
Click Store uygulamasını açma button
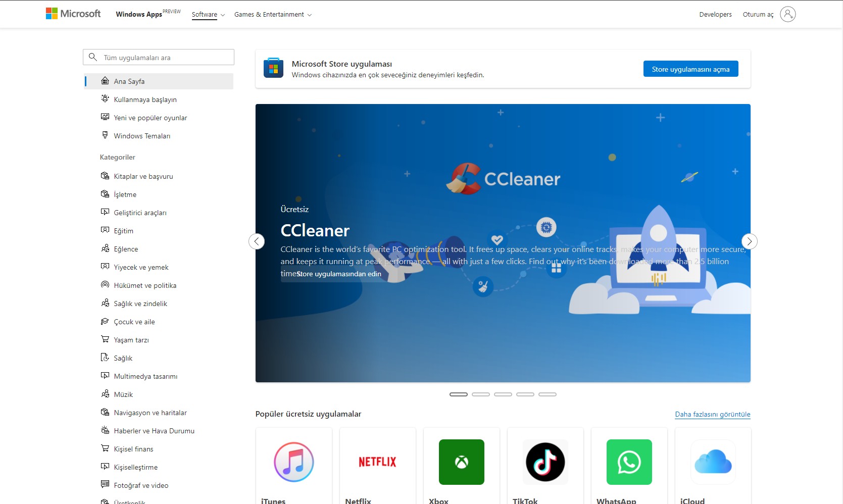coord(691,69)
